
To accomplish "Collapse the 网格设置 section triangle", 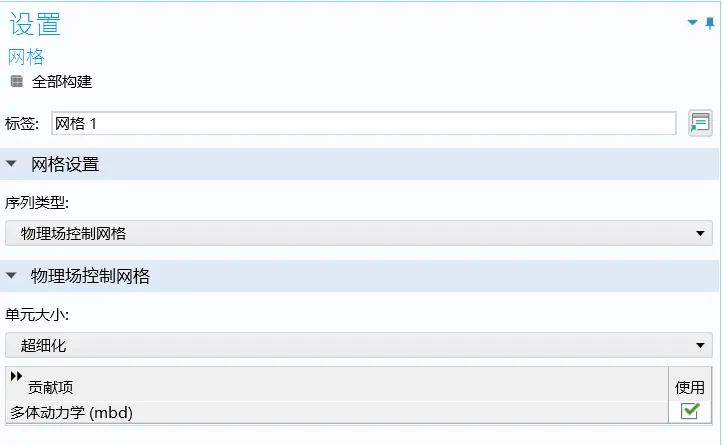I will (12, 163).
